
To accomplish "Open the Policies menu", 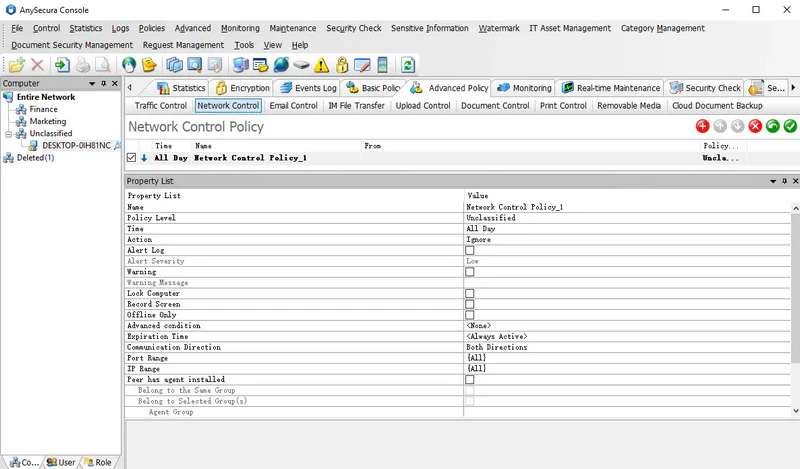I will (152, 28).
